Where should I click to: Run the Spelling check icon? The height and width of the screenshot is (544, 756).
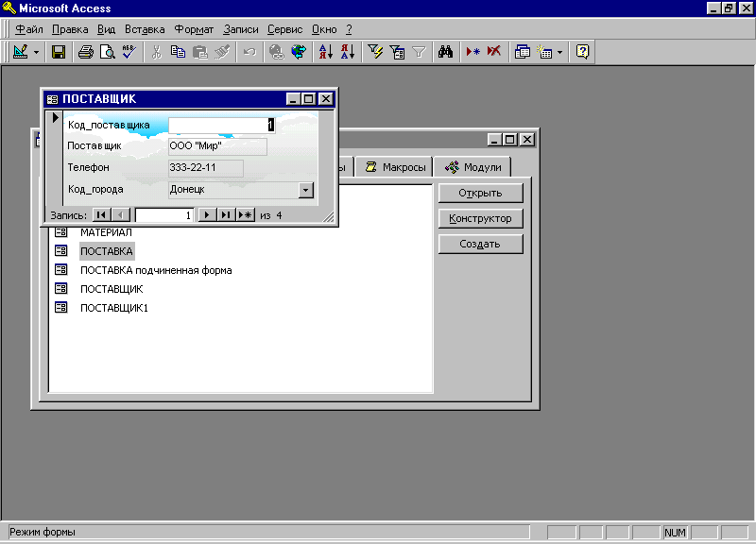[129, 52]
